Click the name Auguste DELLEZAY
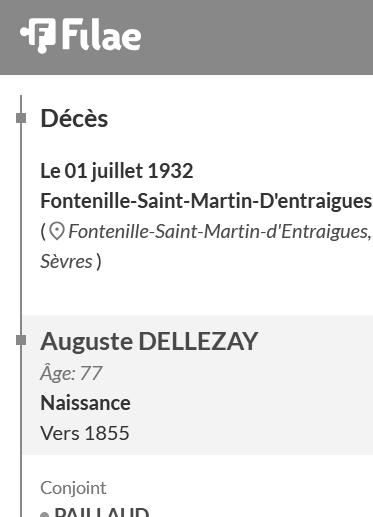 point(149,341)
